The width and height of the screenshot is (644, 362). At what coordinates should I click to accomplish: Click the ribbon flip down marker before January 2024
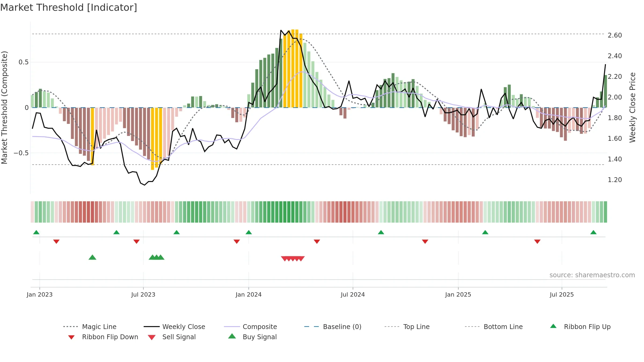237,242
